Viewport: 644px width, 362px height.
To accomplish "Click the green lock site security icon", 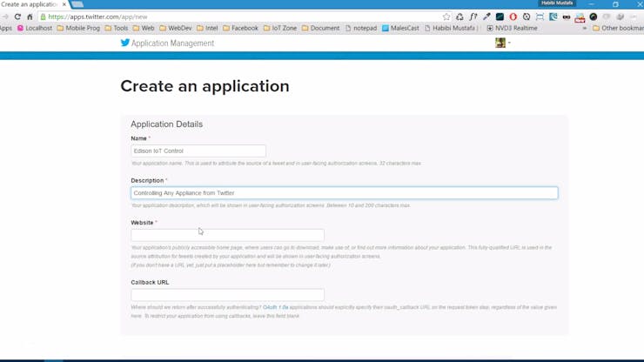I will 44,17.
